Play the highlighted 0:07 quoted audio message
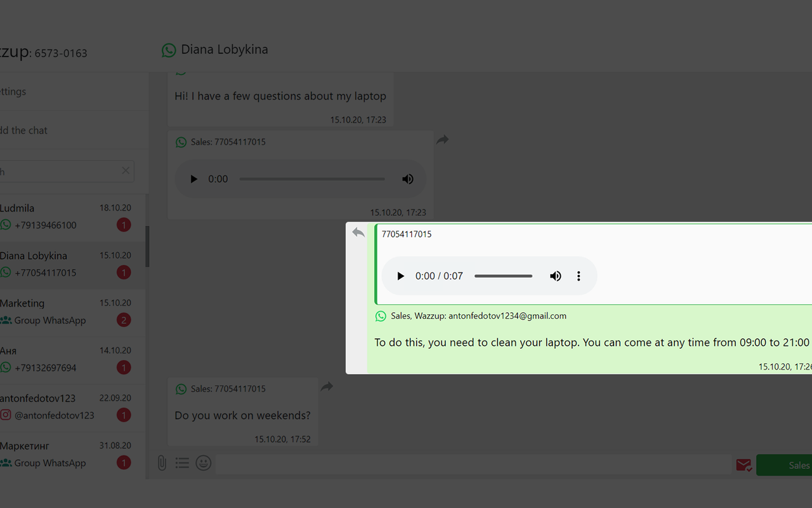The height and width of the screenshot is (508, 812). click(x=400, y=276)
